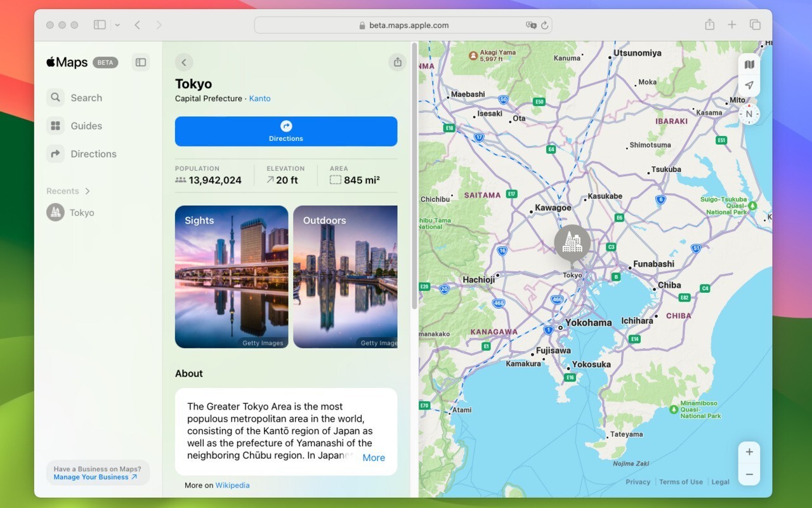Click the Tokyo city pin marker

point(572,244)
